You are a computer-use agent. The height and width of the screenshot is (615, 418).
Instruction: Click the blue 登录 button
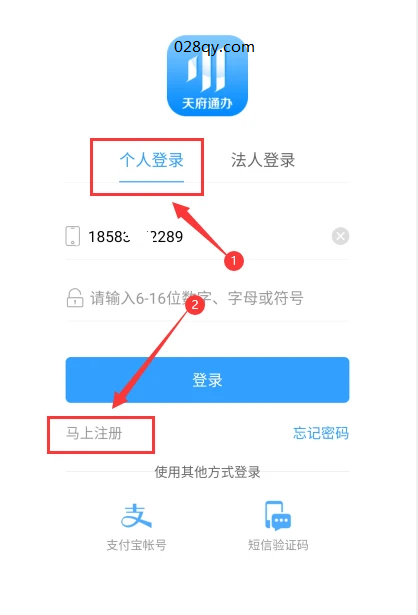[207, 380]
